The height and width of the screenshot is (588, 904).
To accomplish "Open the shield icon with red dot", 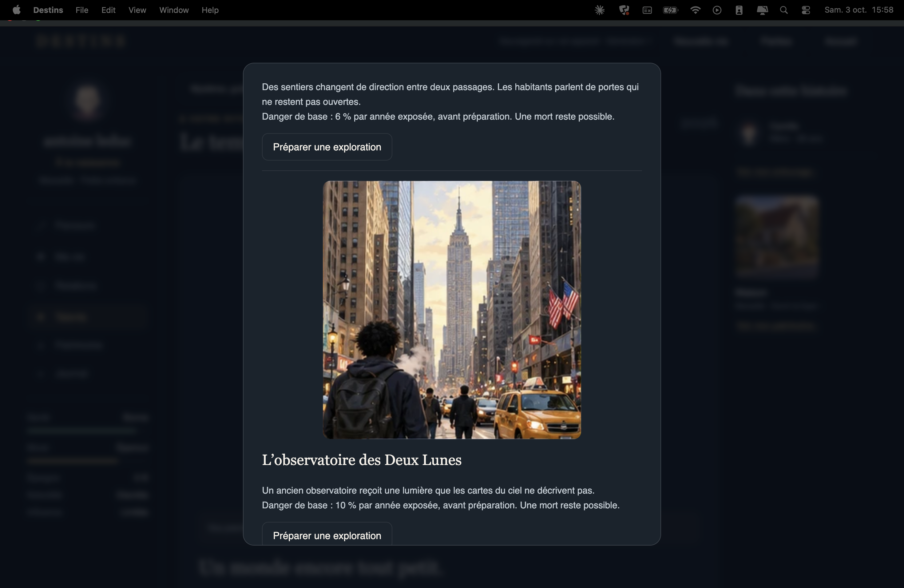I will click(x=624, y=10).
